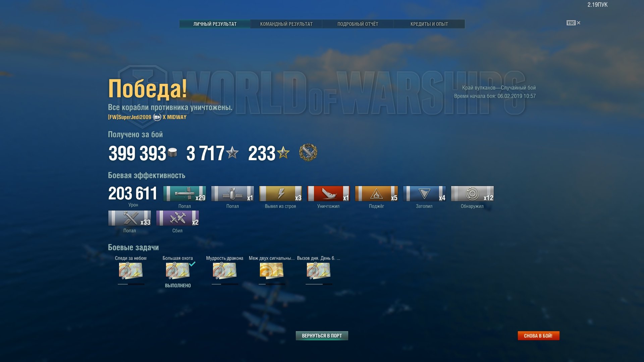Click the red ship destroyed ribbon
Image resolution: width=644 pixels, height=362 pixels.
[328, 194]
